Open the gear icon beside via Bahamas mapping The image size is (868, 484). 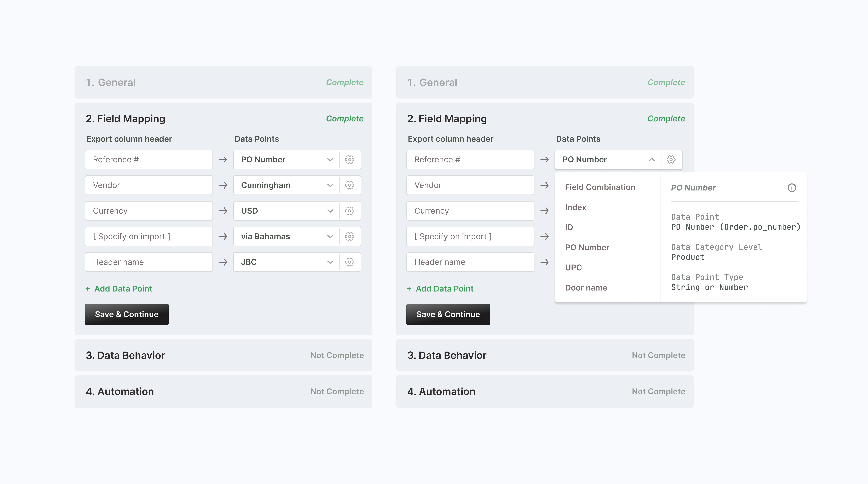click(350, 236)
